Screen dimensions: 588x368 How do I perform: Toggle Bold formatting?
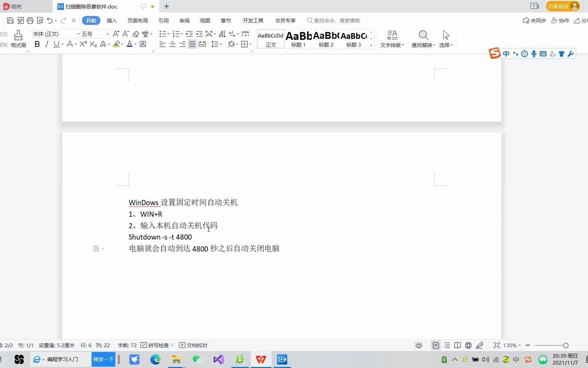(37, 44)
